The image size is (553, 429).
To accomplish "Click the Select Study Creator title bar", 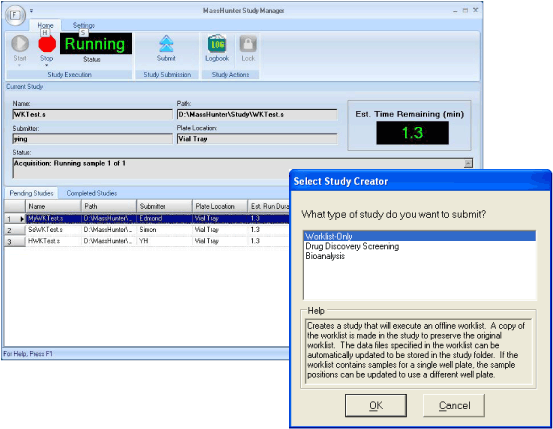I will click(420, 181).
